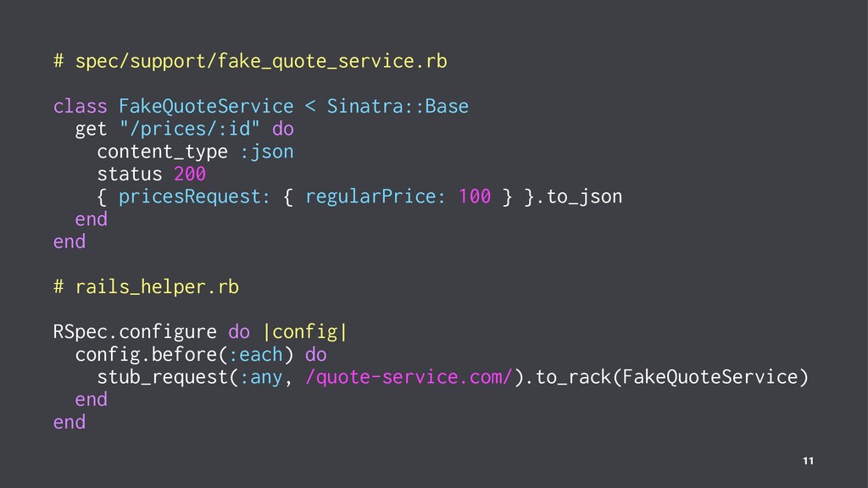Viewport: 868px width, 488px height.
Task: Select the number 100 value
Action: (474, 197)
